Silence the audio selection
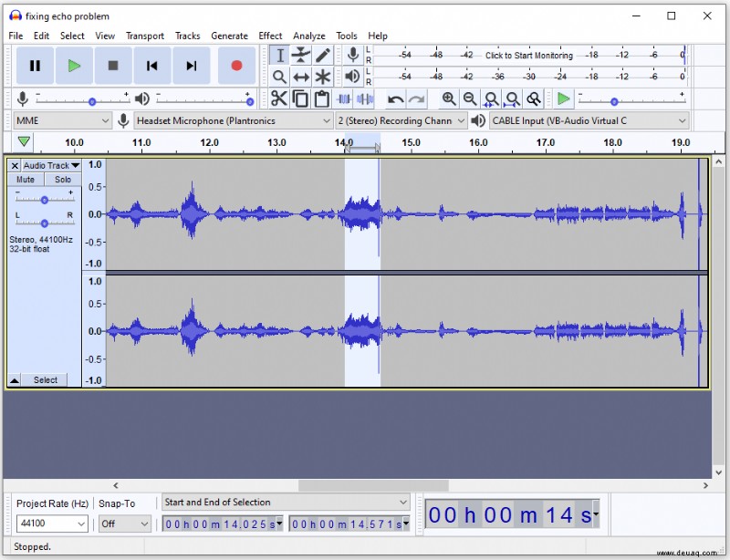The height and width of the screenshot is (560, 730). point(365,99)
